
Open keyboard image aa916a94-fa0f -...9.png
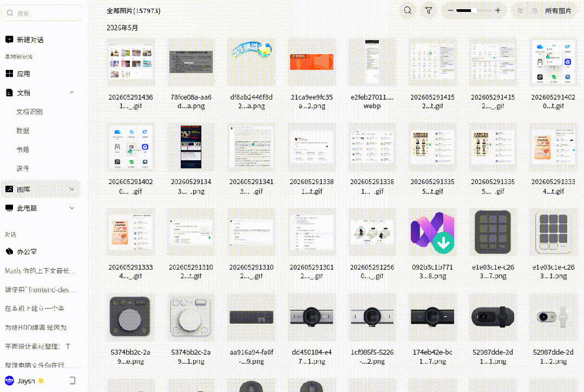pos(251,317)
